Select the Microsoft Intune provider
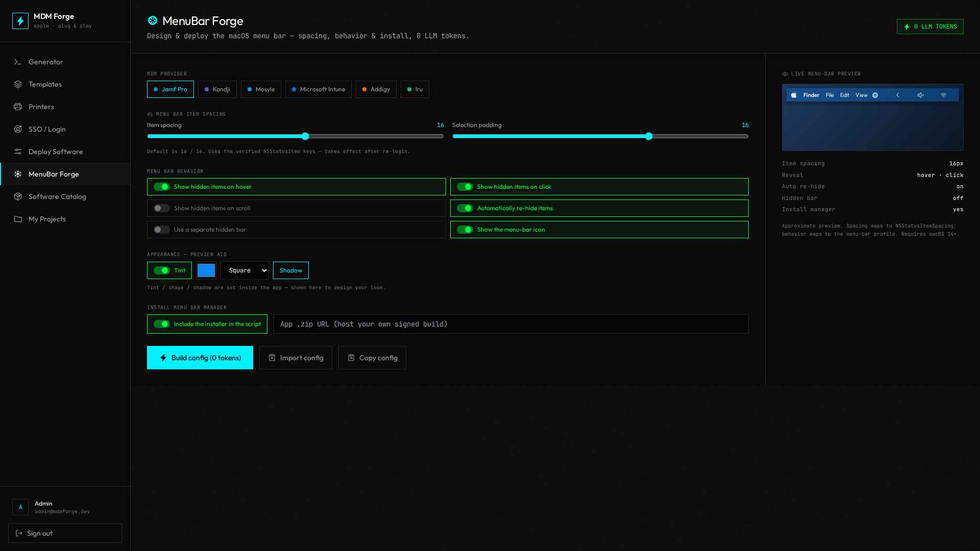980x551 pixels. tap(318, 89)
